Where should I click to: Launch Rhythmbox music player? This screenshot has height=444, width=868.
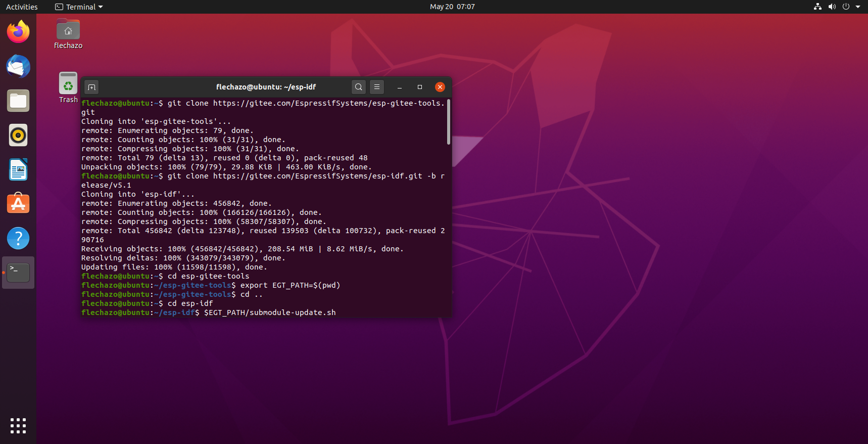coord(18,135)
